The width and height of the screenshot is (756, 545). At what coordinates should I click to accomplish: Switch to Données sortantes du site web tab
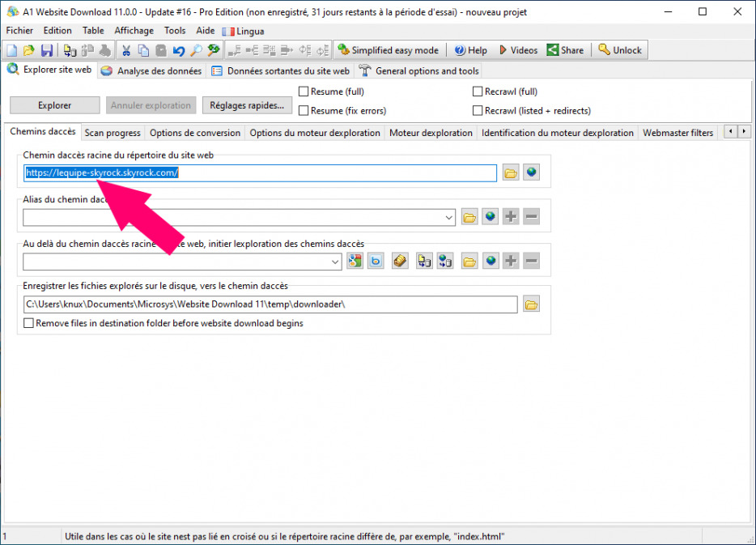point(281,71)
